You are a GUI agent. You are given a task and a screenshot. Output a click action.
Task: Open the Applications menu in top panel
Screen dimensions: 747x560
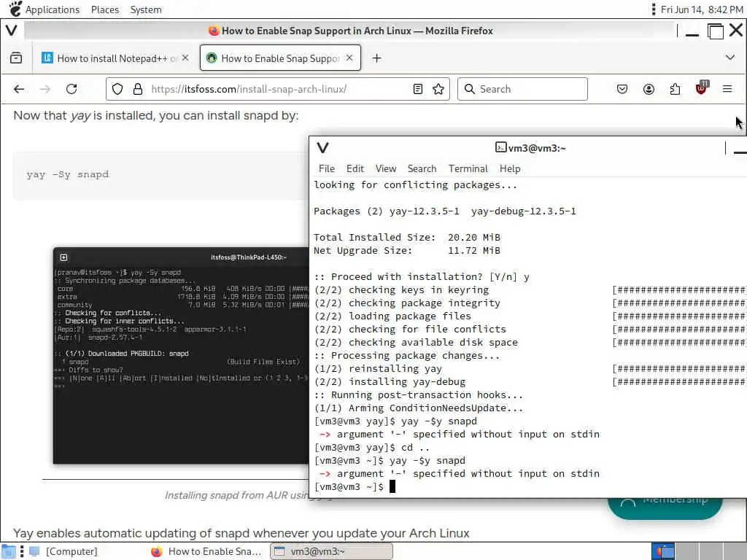coord(53,9)
